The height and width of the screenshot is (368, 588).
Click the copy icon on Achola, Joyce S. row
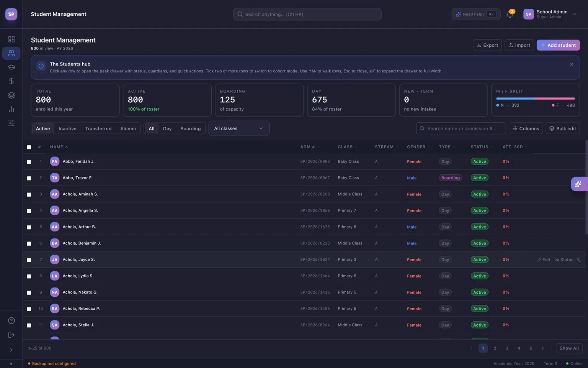coord(579,260)
